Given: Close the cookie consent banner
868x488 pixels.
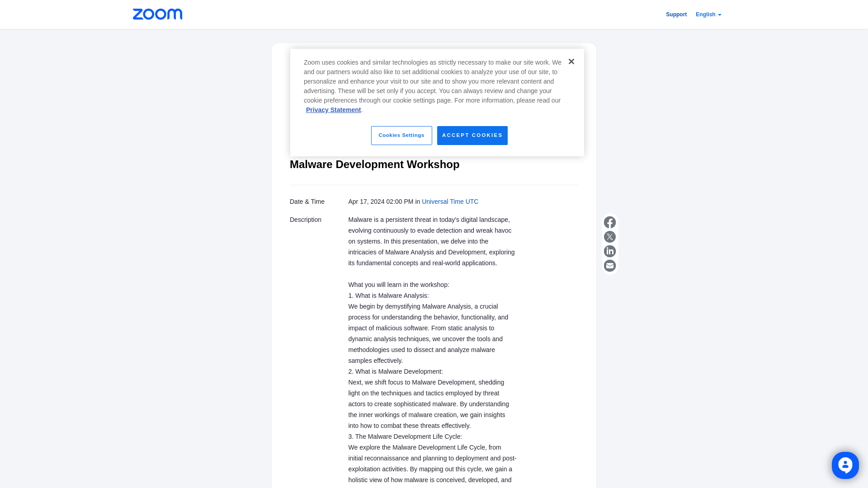Looking at the screenshot, I should tap(571, 61).
